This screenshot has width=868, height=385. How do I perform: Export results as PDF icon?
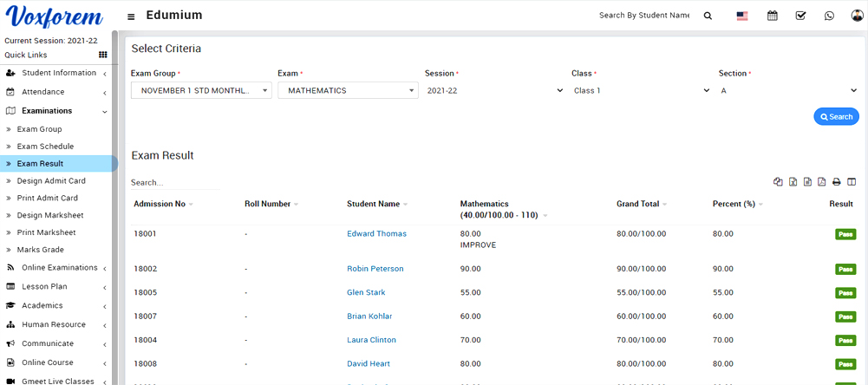tap(822, 182)
